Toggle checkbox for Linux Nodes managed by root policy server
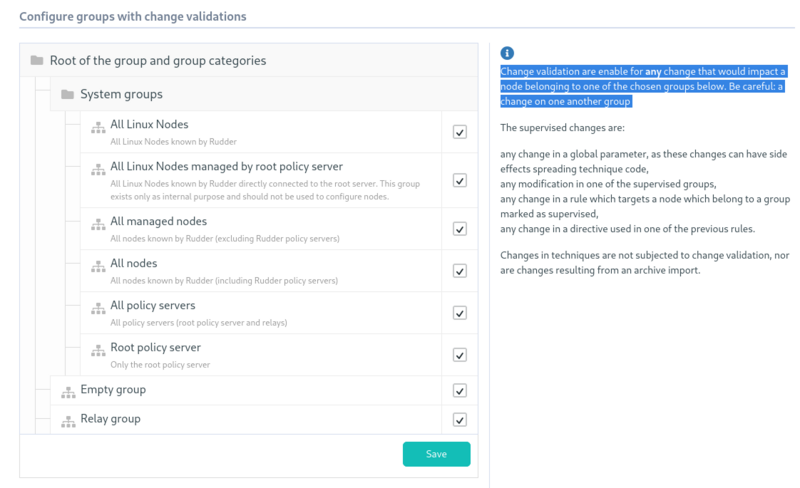The image size is (800, 488). tap(460, 180)
